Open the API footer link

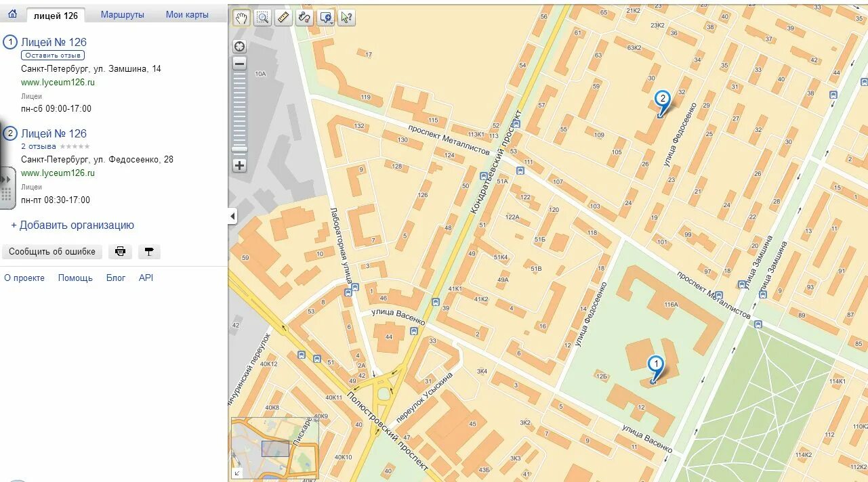point(146,278)
